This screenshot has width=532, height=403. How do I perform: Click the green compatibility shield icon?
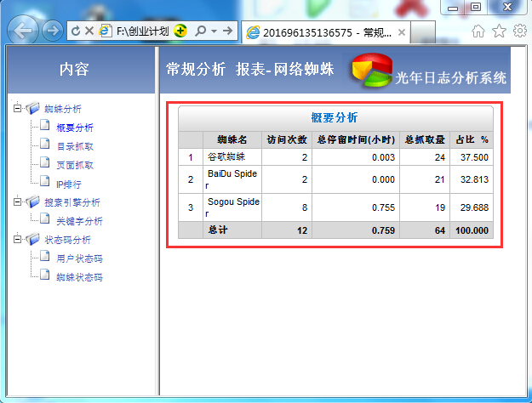coord(180,31)
